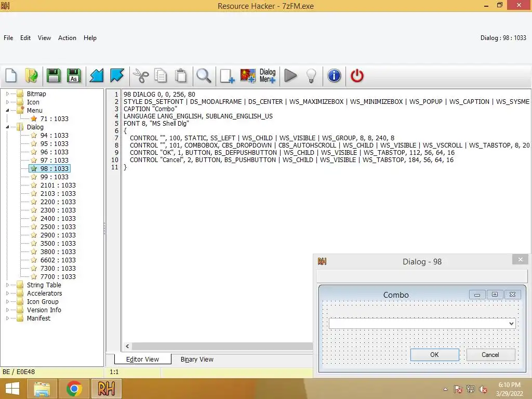Select dialog resource 2300 : 1033
The height and width of the screenshot is (399, 532).
pos(58,210)
